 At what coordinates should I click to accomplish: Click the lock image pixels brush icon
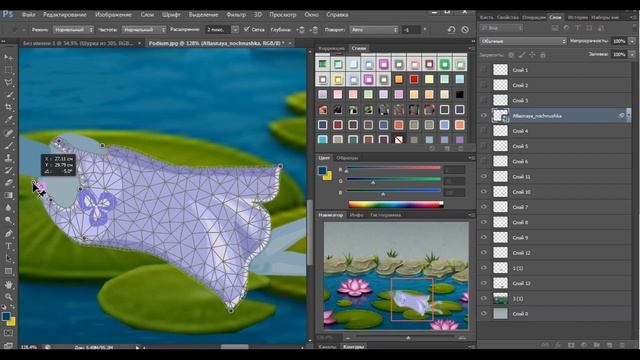522,55
